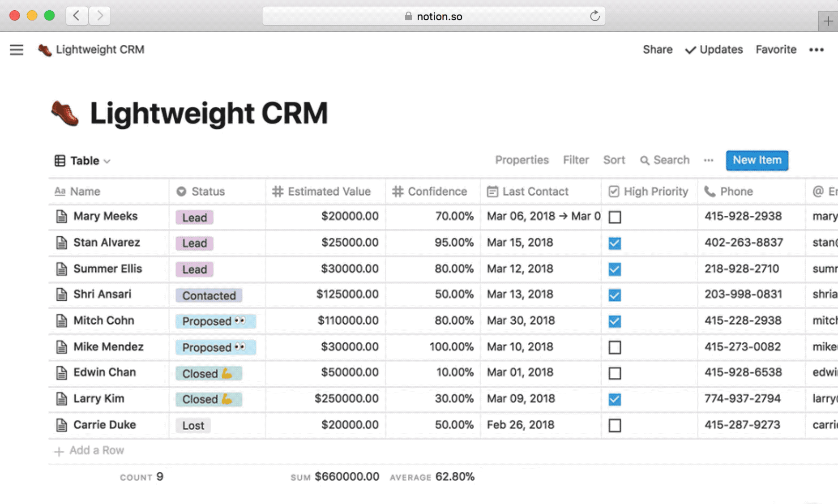Click the Lost status tag for Carrie Duke
Viewport: 838px width, 504px height.
[193, 426]
